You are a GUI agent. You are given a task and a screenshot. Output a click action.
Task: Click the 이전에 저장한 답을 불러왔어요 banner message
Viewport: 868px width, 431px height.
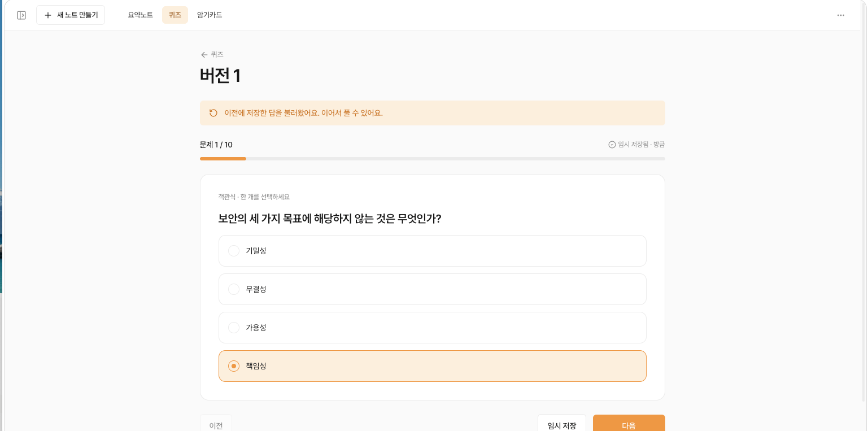304,113
